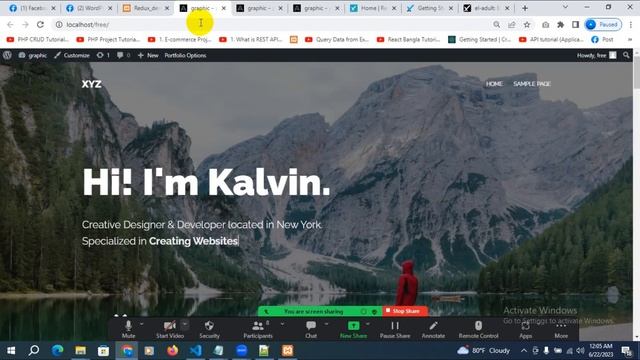Click the zoom magnifier icon in address bar
Screen dimensions: 640x360
tap(496, 24)
